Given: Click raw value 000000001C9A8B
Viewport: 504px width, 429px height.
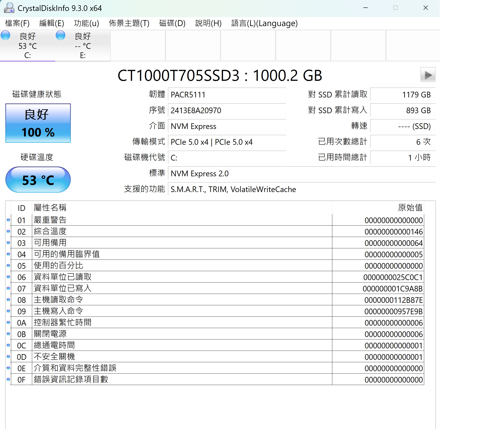Looking at the screenshot, I should coord(392,289).
